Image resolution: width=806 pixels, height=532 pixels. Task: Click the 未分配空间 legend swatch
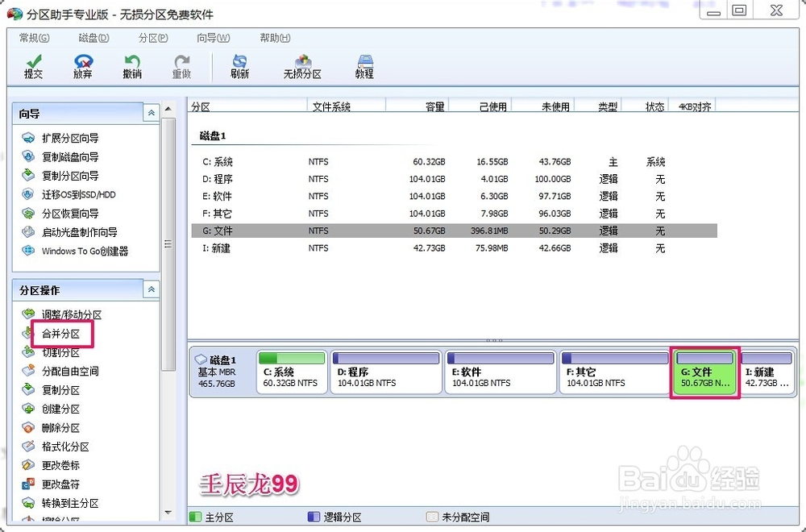click(x=432, y=517)
